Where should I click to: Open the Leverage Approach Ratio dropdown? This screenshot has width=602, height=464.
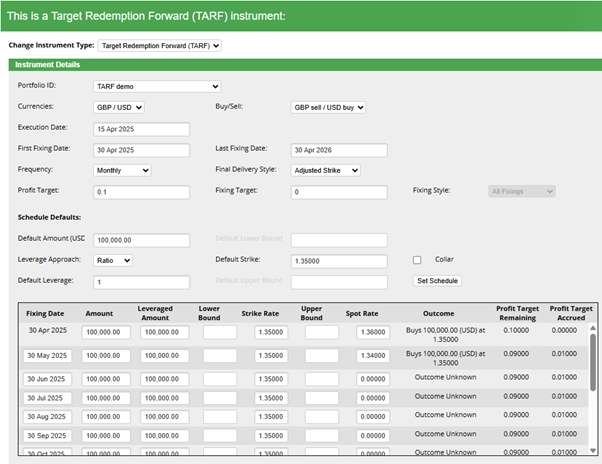pyautogui.click(x=112, y=260)
